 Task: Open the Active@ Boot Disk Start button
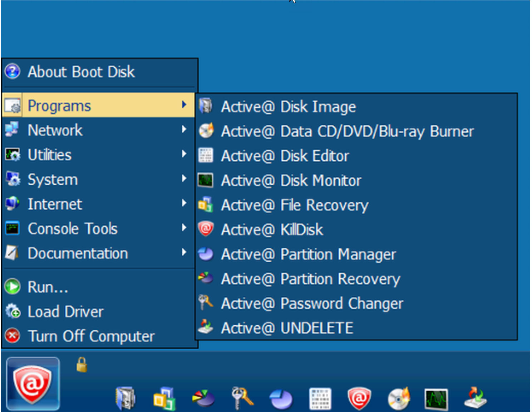[x=33, y=383]
